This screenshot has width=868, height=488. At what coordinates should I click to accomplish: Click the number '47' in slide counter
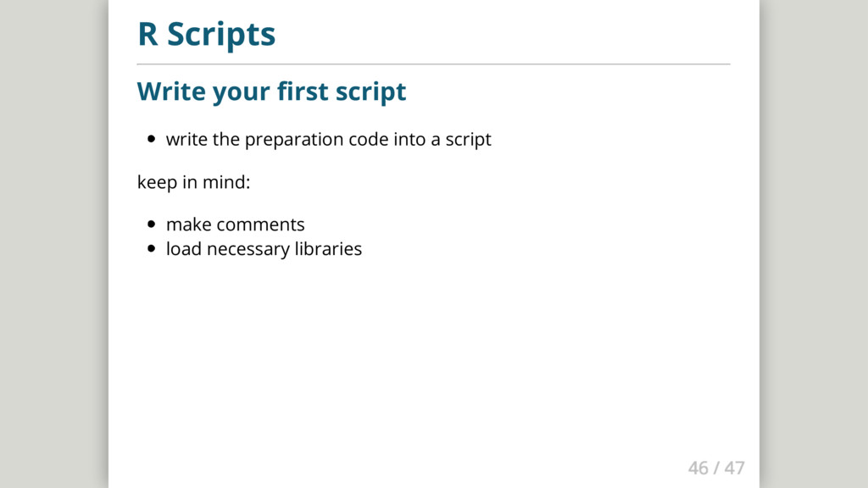[734, 468]
